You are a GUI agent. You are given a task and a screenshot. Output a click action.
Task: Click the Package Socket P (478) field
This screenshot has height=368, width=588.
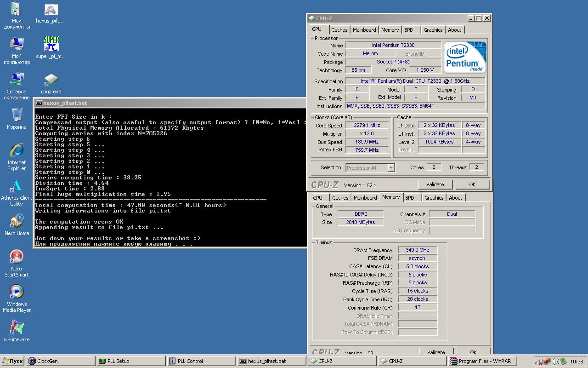tap(393, 62)
